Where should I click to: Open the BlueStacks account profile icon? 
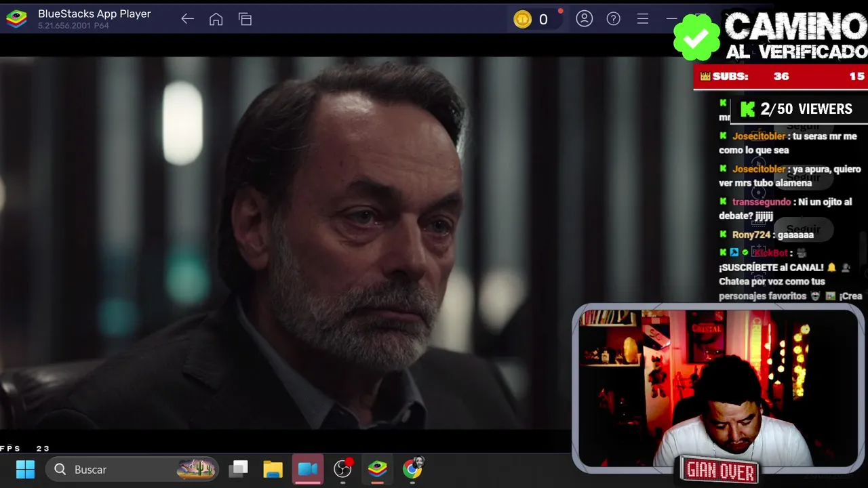584,19
